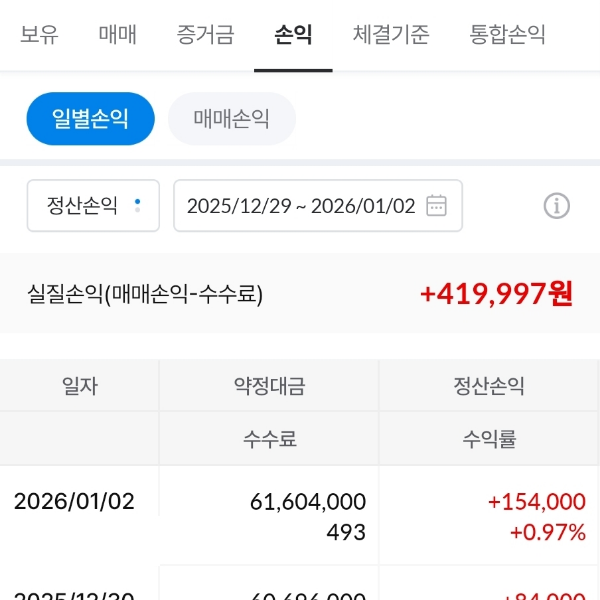The height and width of the screenshot is (600, 600).
Task: Click the 약정대금 column header
Action: [x=269, y=386]
